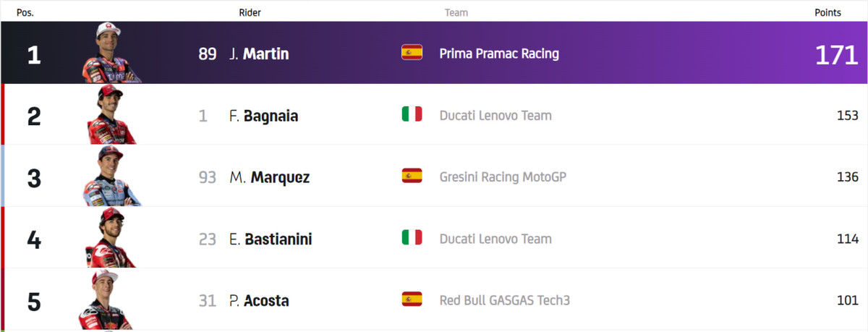Go to F. Bagnaia's rider page
This screenshot has width=868, height=332.
click(263, 116)
